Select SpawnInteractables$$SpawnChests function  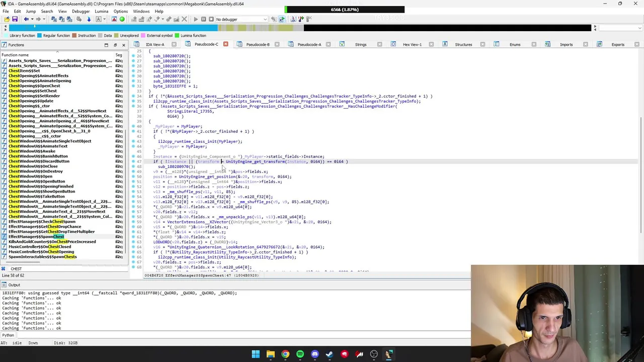pos(42,257)
